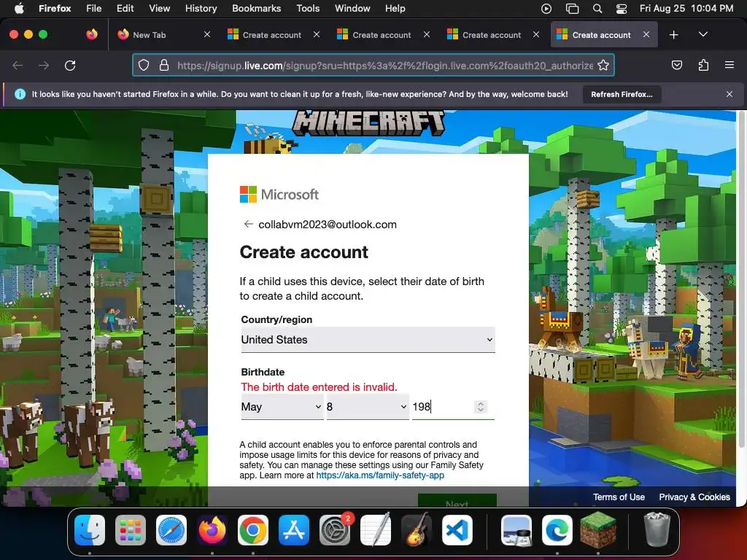Viewport: 747px width, 560px height.
Task: Open the Privacy & Cookies link
Action: click(694, 497)
